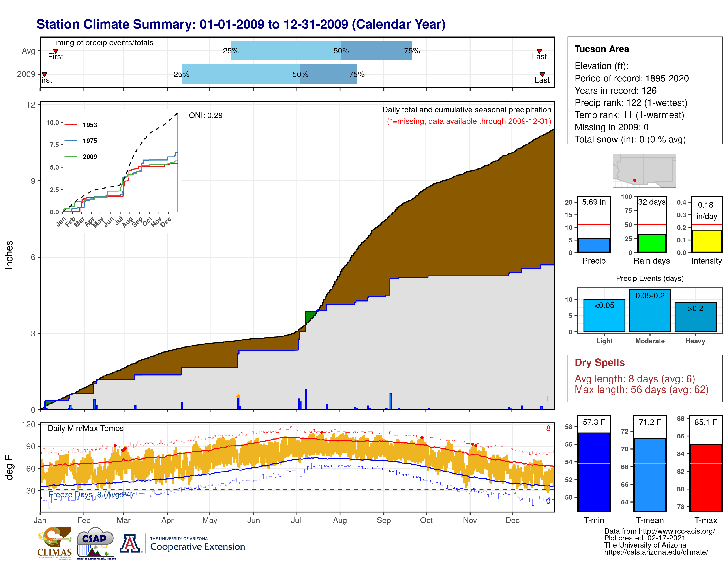
Task: Click the University of Arizona A logo
Action: 130,543
